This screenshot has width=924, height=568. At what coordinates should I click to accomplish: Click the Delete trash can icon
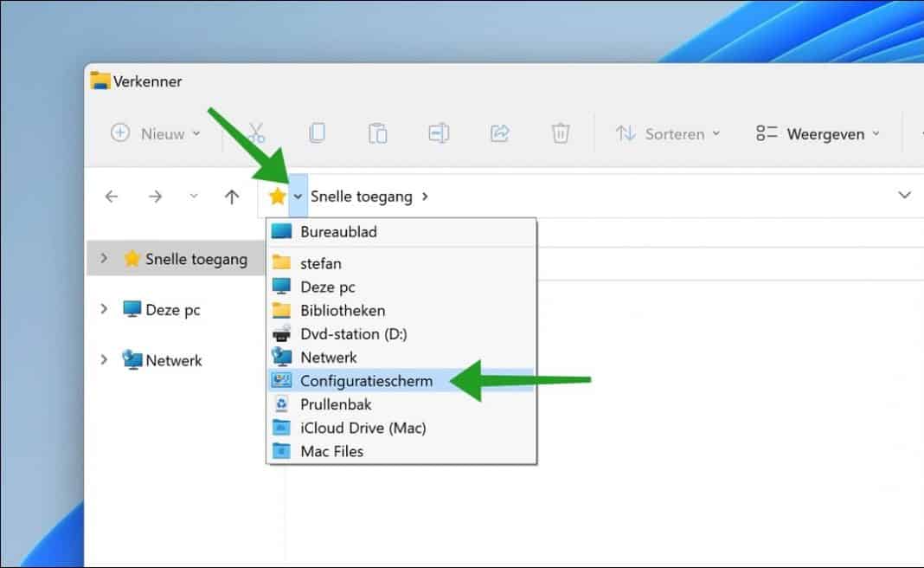[x=561, y=133]
